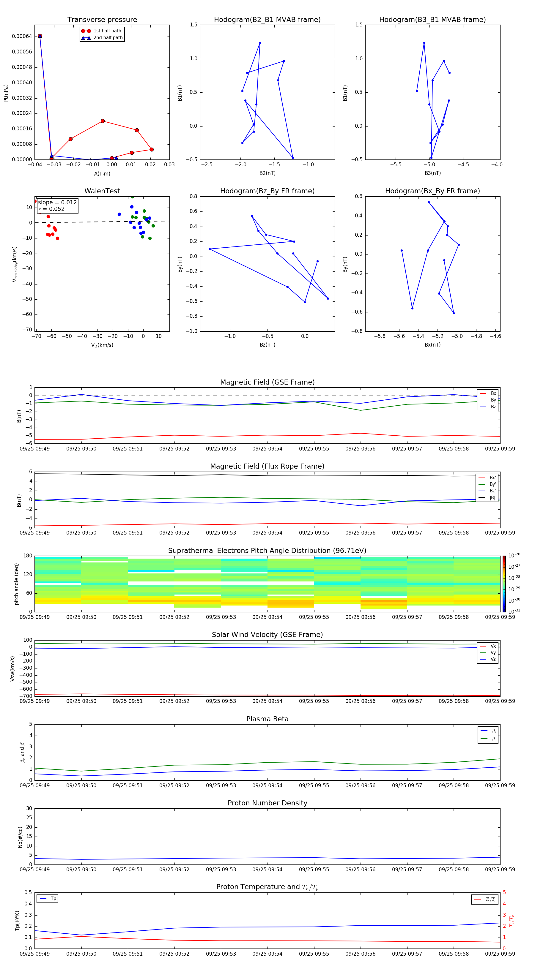
Task: Click the 'Bx(nT)' axis label in FR hodogram
Action: [432, 345]
